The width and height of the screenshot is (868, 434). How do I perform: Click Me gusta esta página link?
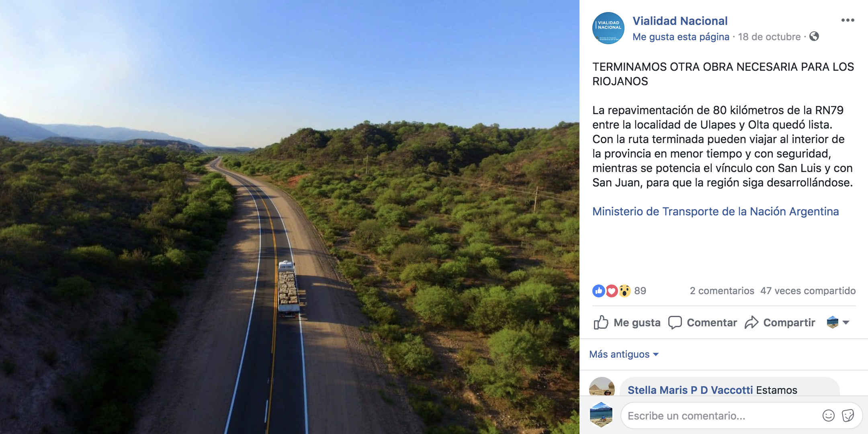click(681, 37)
